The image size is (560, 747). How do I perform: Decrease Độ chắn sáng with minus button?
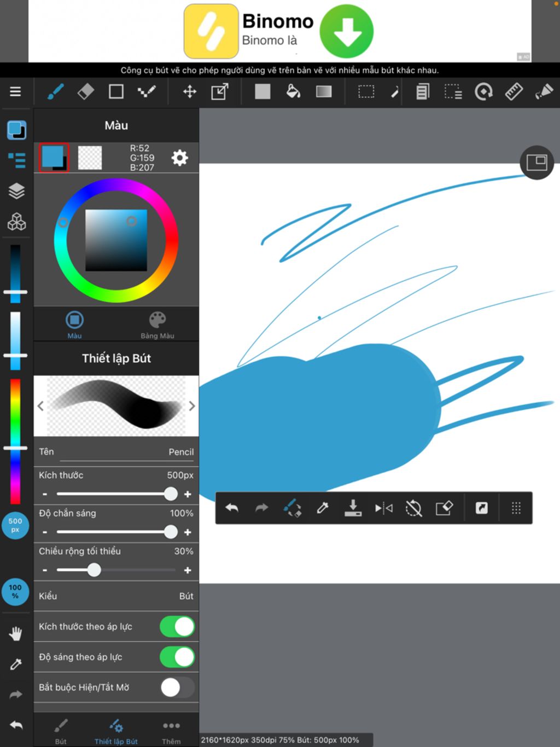(x=45, y=532)
